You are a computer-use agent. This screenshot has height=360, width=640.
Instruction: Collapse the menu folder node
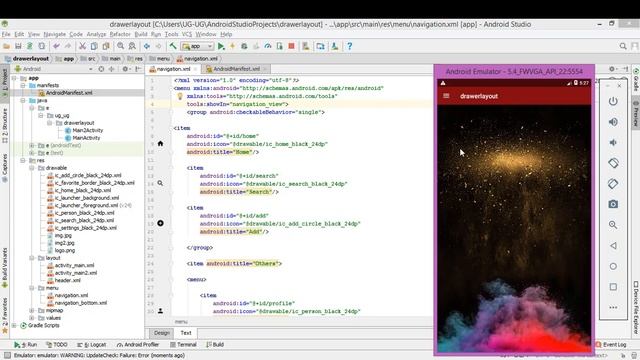(32, 288)
